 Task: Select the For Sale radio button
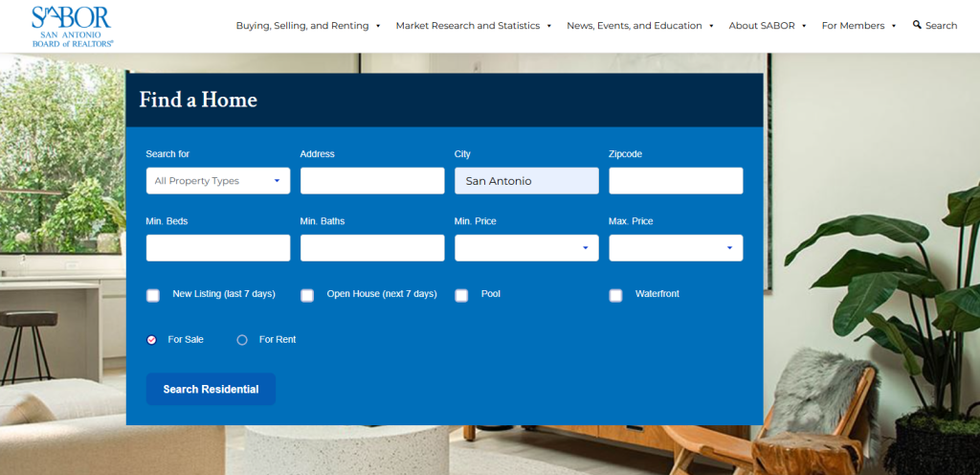click(151, 340)
